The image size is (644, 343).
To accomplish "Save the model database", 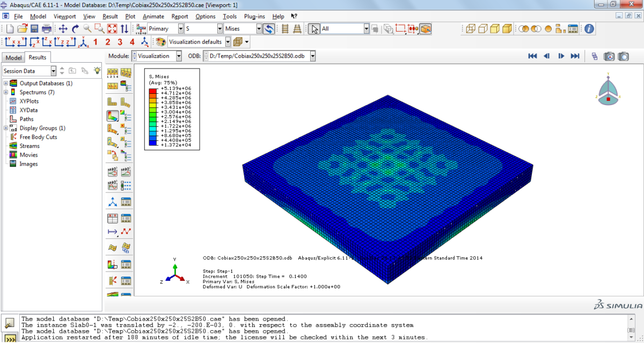I will (33, 28).
